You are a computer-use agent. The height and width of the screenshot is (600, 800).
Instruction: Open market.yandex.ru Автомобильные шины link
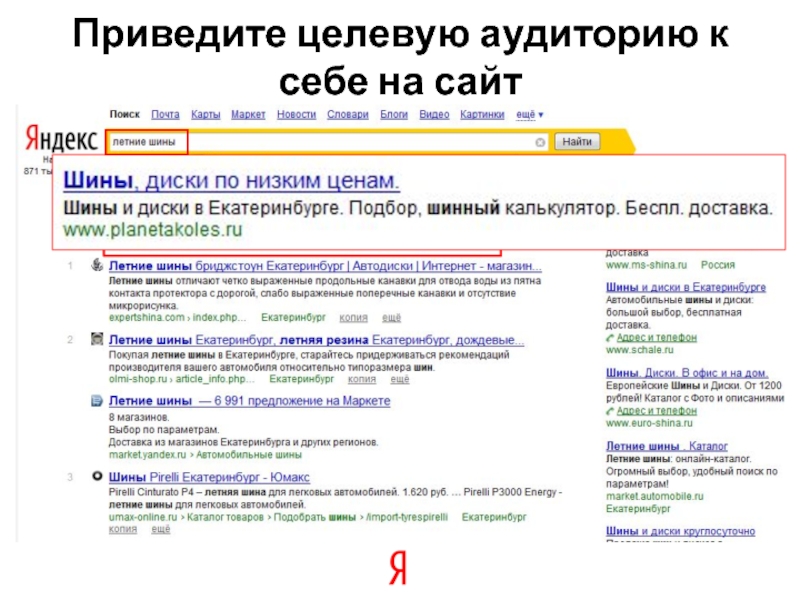click(205, 454)
